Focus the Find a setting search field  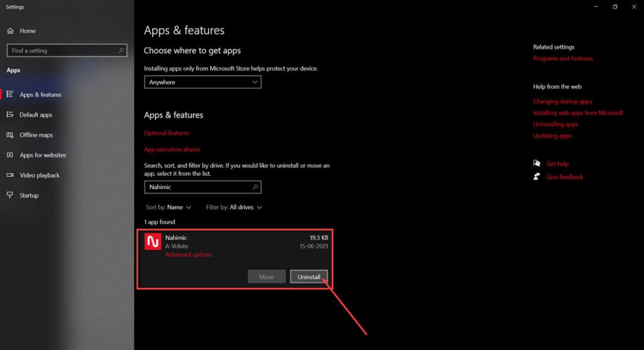[67, 50]
